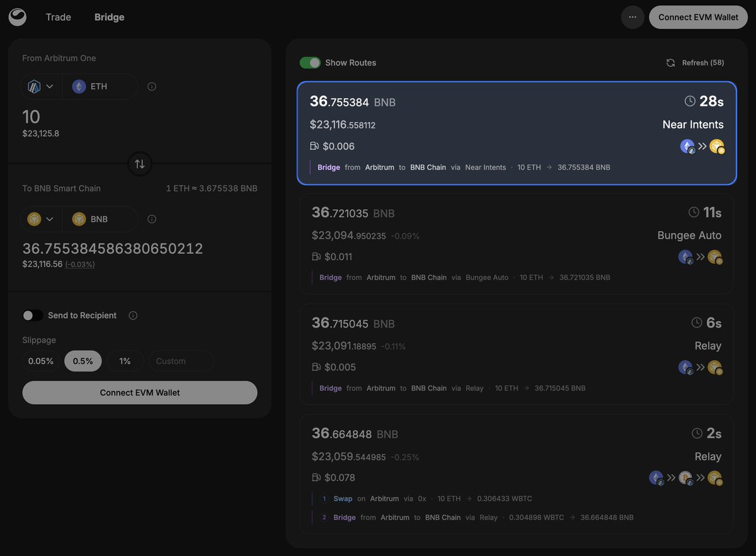Image resolution: width=756 pixels, height=556 pixels.
Task: Open the Trade tab
Action: (58, 17)
